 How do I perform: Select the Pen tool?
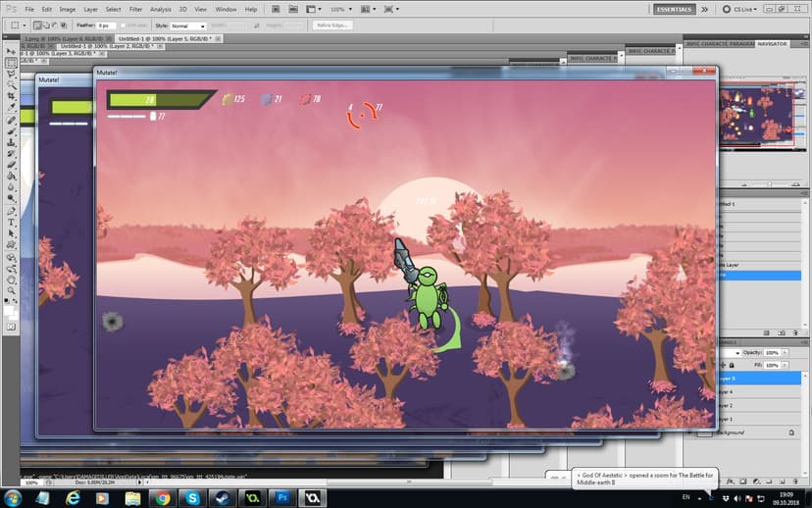tap(11, 211)
